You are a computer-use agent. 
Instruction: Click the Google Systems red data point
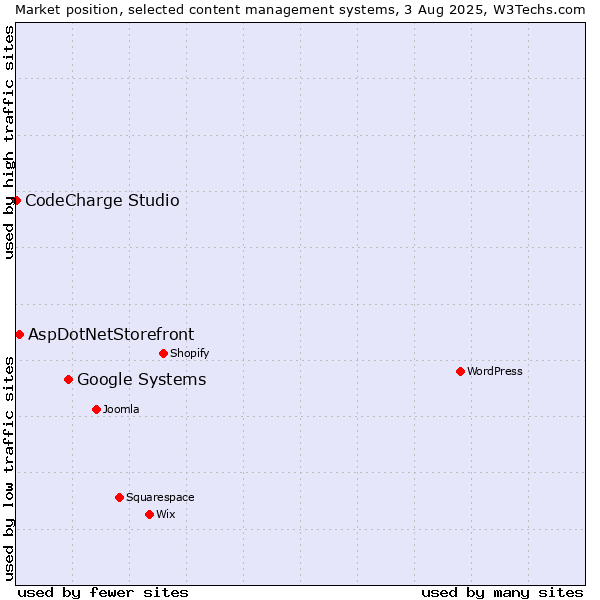tap(68, 380)
